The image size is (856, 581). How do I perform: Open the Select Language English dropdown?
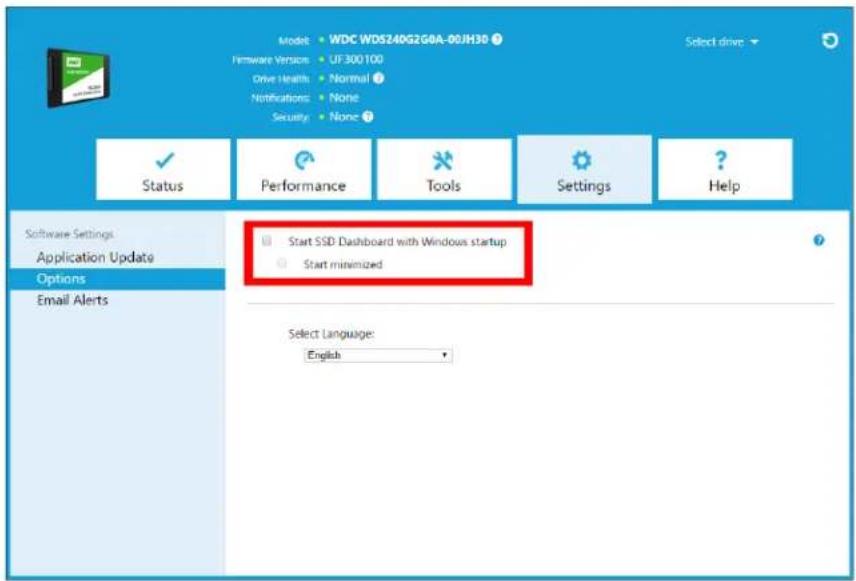tap(378, 355)
